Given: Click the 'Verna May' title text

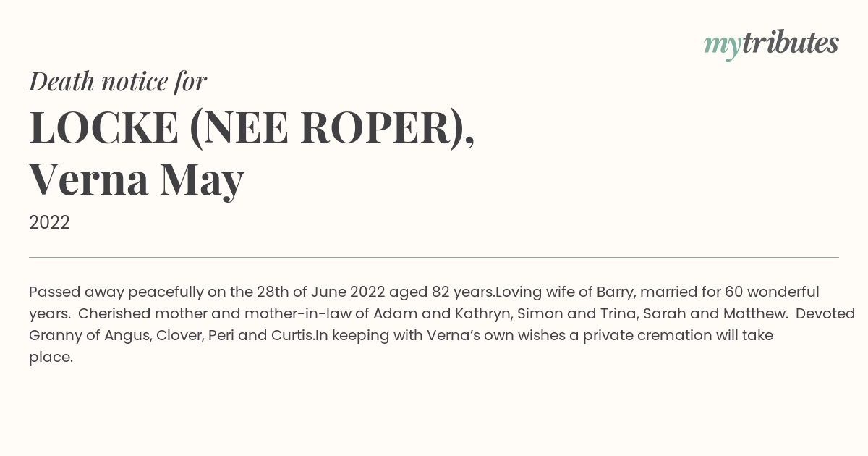Looking at the screenshot, I should point(137,180).
